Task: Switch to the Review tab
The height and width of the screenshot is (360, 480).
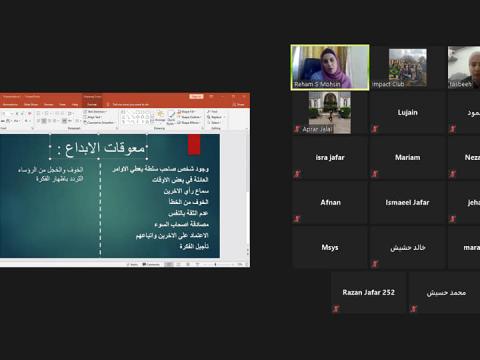Action: 48,105
